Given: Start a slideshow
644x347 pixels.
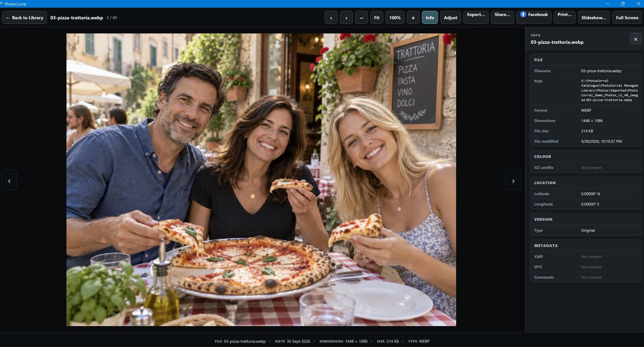Looking at the screenshot, I should coord(594,18).
